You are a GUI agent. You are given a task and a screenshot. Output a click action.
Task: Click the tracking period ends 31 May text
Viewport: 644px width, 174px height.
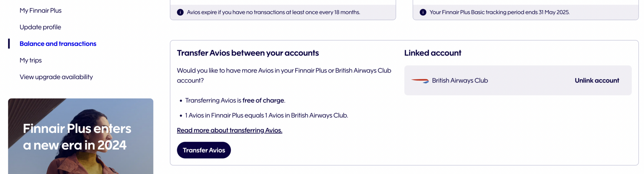(499, 12)
